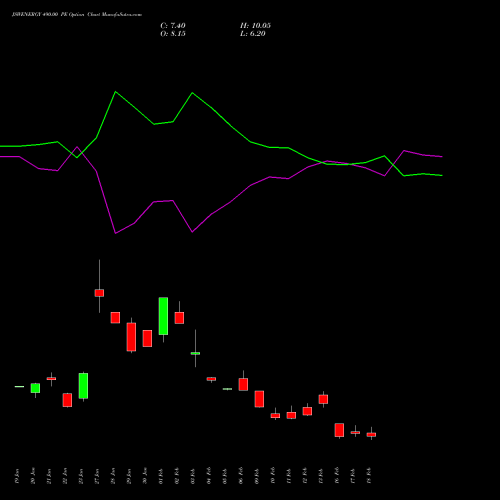
Task: Click the 21 Jan date axis label
Action: click(49, 476)
